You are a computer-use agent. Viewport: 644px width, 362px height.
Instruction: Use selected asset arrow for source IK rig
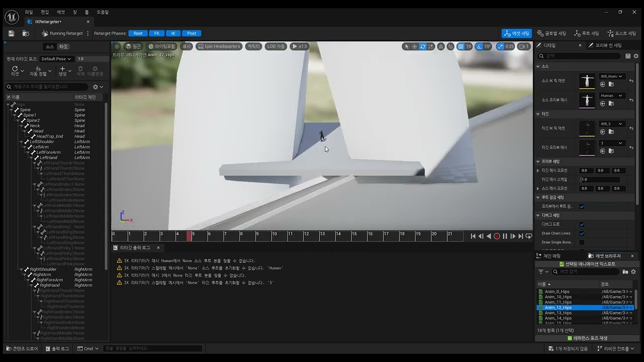coord(603,84)
